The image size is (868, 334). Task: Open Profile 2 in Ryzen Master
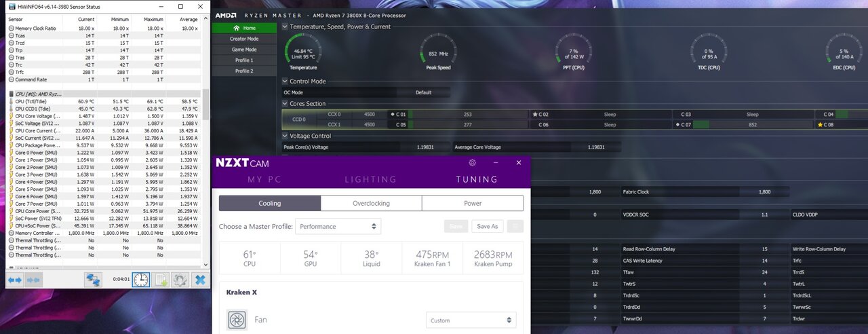coord(244,71)
